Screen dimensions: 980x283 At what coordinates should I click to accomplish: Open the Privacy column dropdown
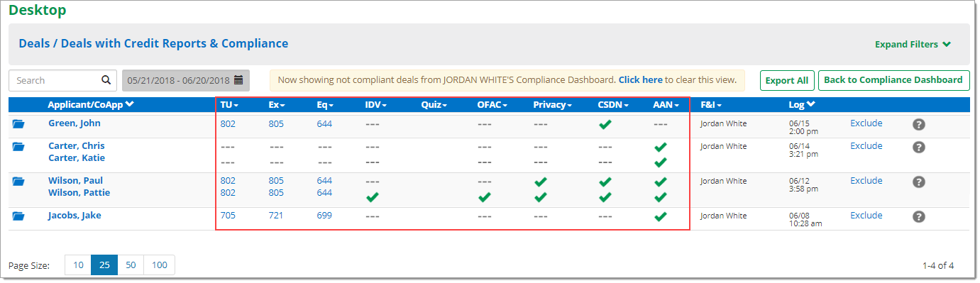coord(554,105)
